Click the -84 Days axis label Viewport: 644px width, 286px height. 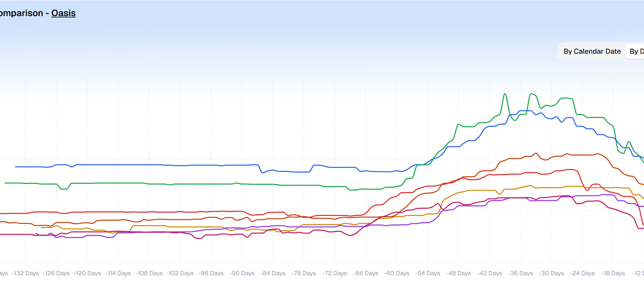[273, 273]
